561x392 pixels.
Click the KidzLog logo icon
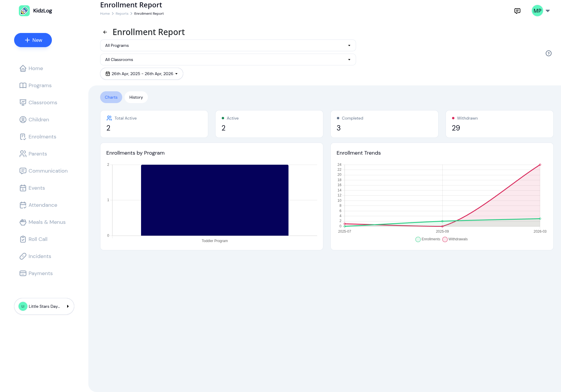tap(24, 11)
